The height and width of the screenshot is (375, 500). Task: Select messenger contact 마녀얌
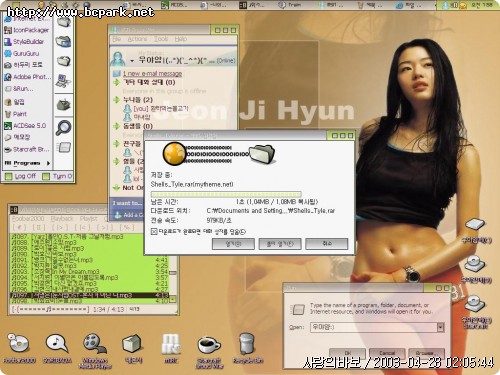coord(137,117)
